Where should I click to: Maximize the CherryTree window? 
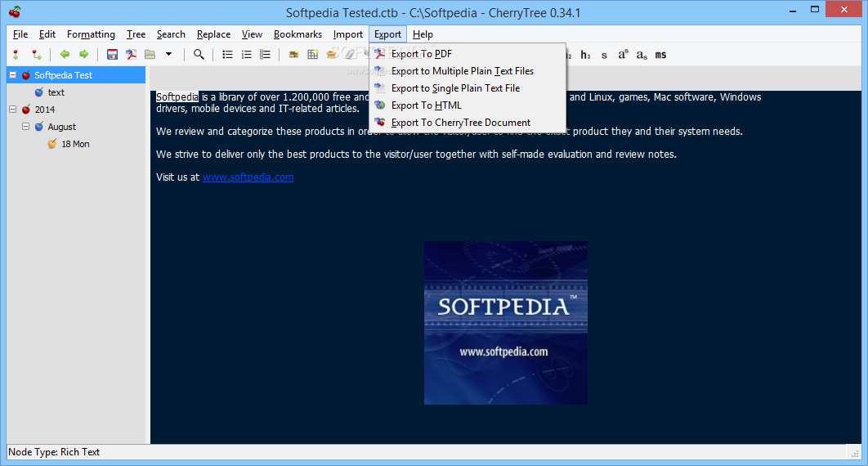pos(814,10)
